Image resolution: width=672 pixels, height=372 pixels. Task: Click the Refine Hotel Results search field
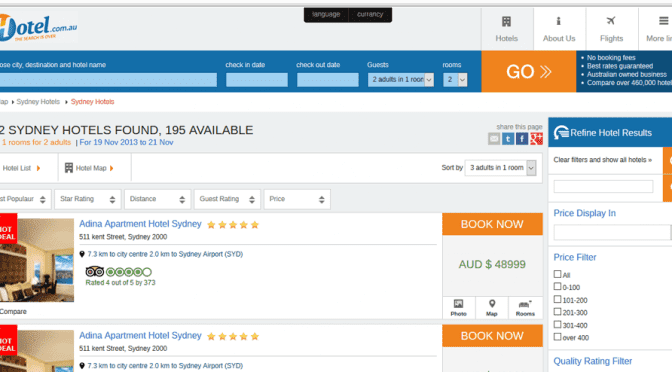point(603,186)
